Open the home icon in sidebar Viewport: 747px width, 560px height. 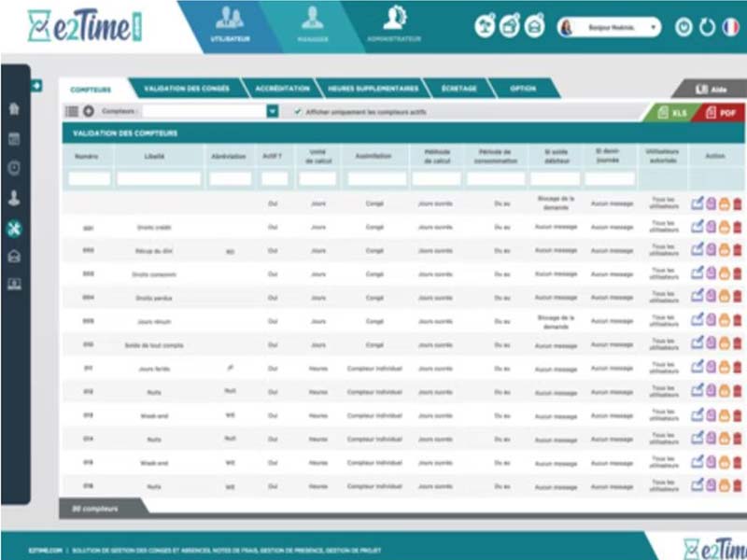tap(14, 108)
